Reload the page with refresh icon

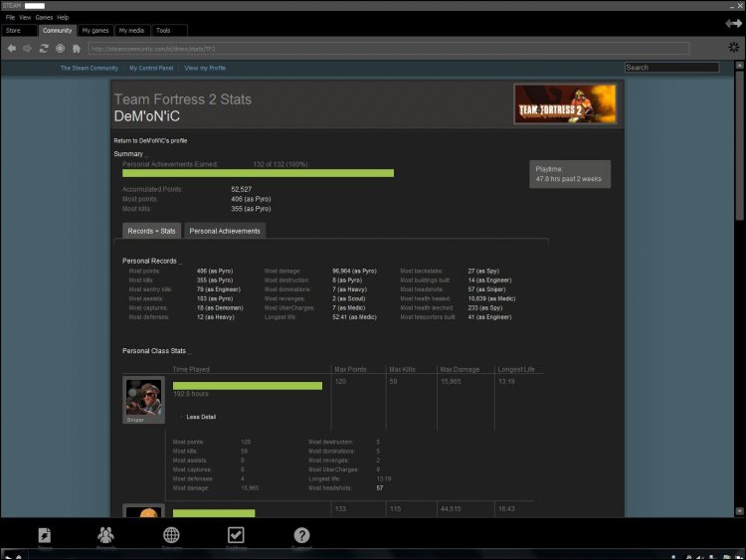[x=44, y=49]
